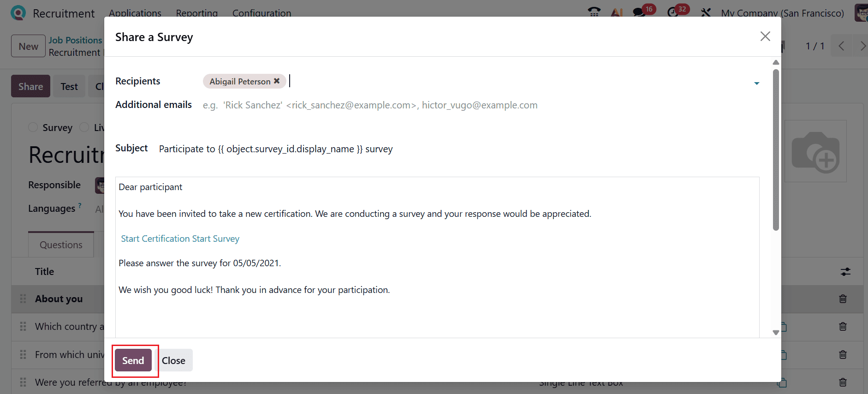Select the Survey radio option
The width and height of the screenshot is (868, 394).
[33, 127]
